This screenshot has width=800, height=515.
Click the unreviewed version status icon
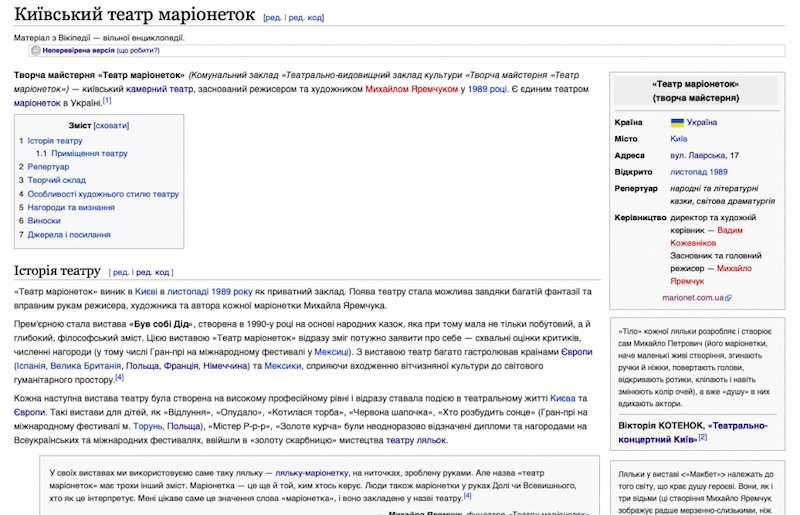[36, 51]
